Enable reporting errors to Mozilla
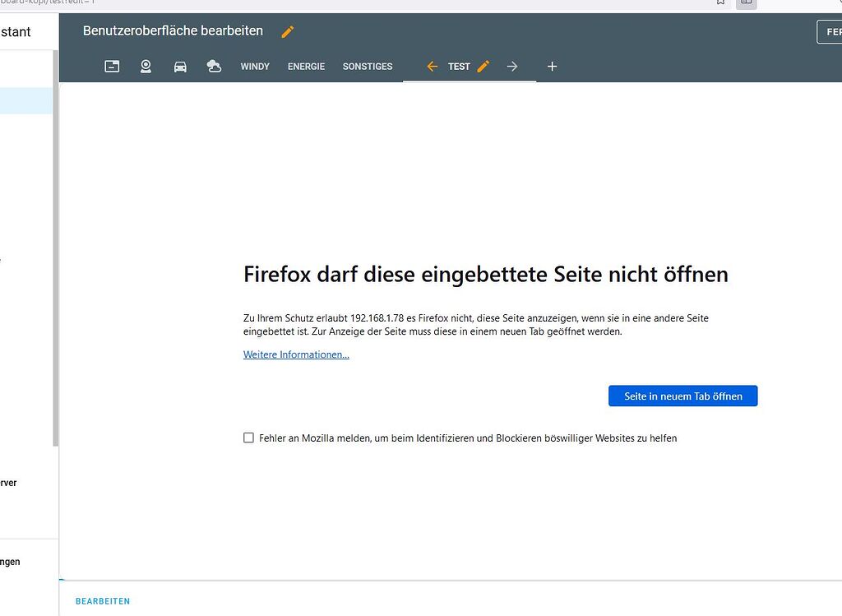 pyautogui.click(x=248, y=438)
